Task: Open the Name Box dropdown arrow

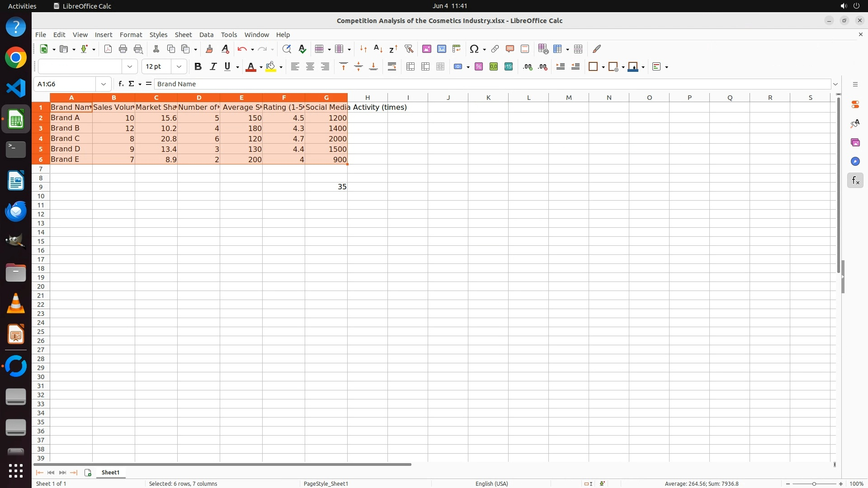Action: tap(104, 84)
